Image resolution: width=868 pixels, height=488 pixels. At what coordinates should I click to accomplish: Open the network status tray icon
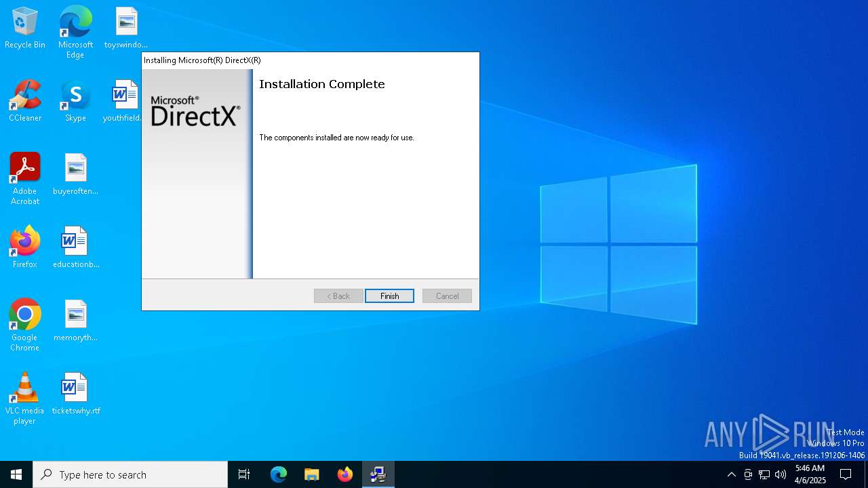tap(764, 474)
